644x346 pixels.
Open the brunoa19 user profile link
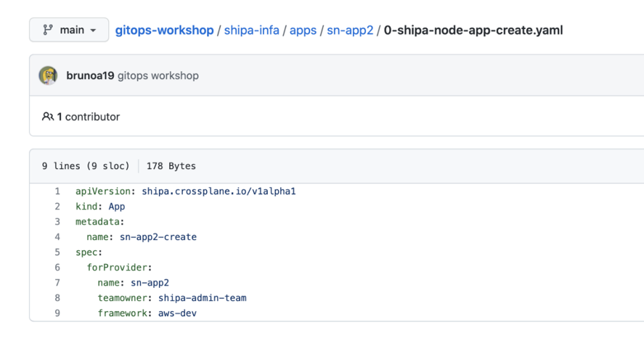pyautogui.click(x=90, y=75)
